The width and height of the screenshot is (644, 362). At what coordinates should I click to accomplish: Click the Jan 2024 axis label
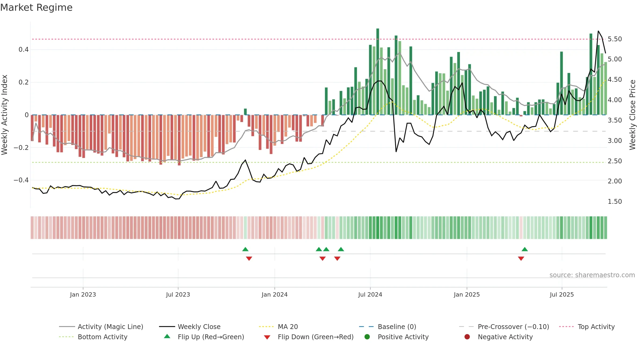[x=275, y=294]
